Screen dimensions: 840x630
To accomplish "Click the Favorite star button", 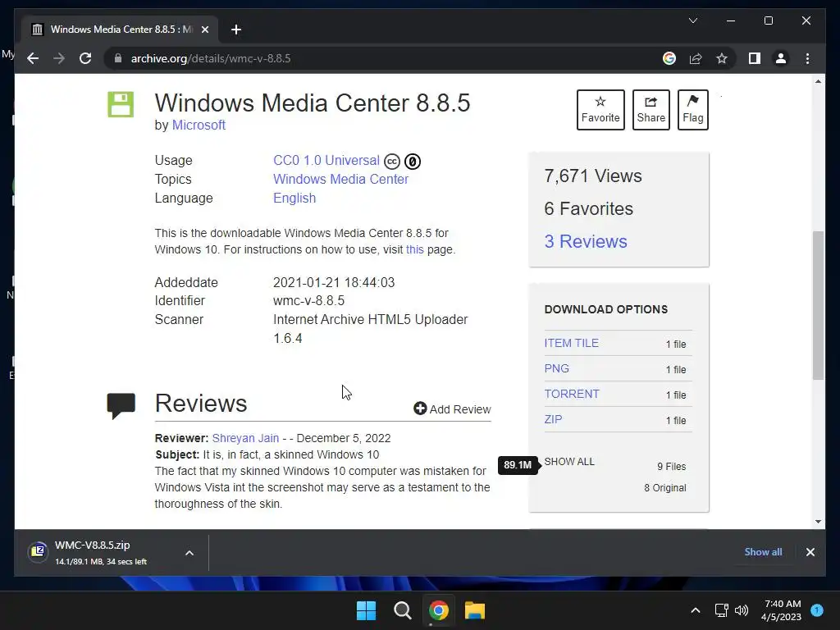I will 600,110.
